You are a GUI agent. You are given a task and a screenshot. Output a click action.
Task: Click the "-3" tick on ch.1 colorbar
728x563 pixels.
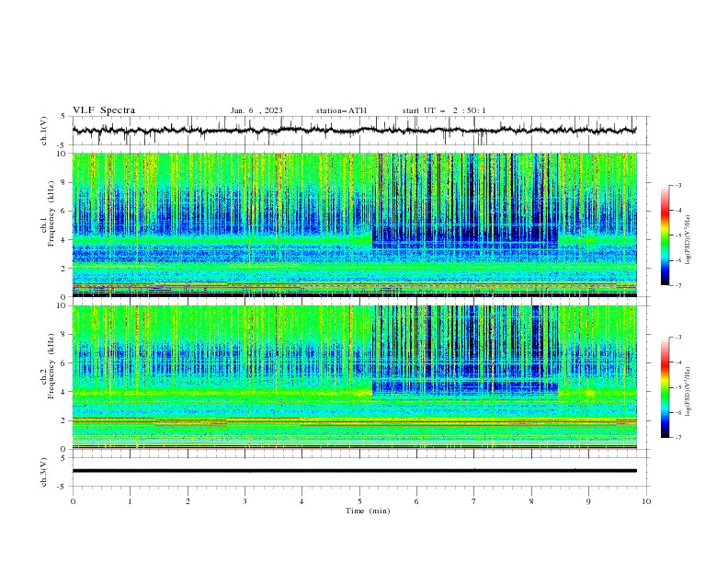tap(677, 186)
